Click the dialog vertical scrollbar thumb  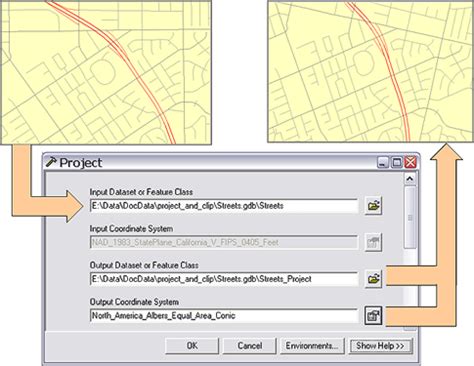click(x=410, y=217)
